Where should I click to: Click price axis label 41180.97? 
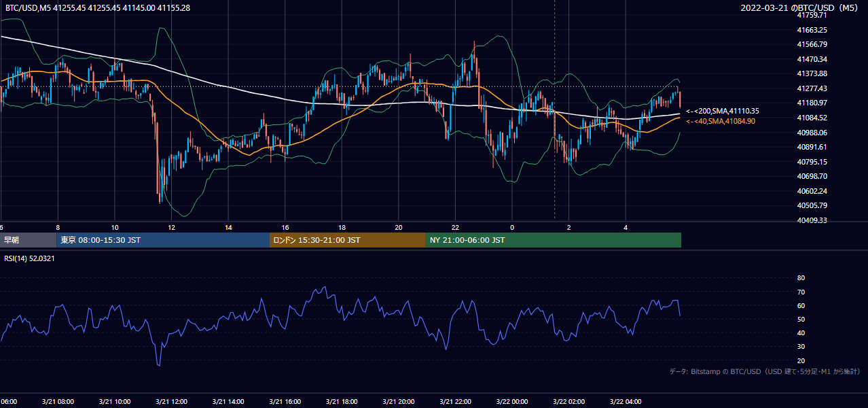812,103
